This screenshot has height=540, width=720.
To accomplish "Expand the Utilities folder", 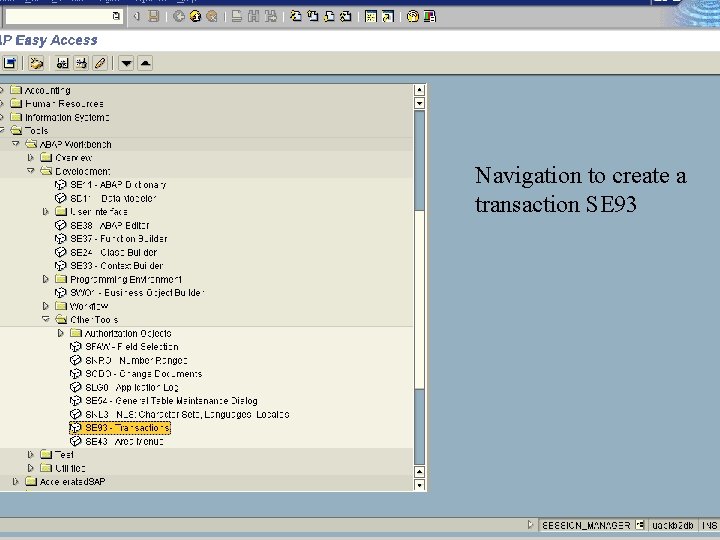I will pyautogui.click(x=30, y=468).
